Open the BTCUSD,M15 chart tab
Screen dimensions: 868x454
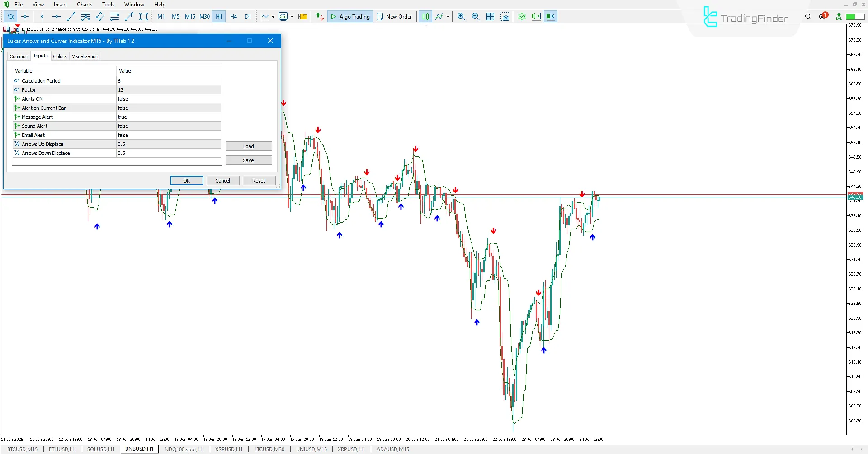point(22,449)
